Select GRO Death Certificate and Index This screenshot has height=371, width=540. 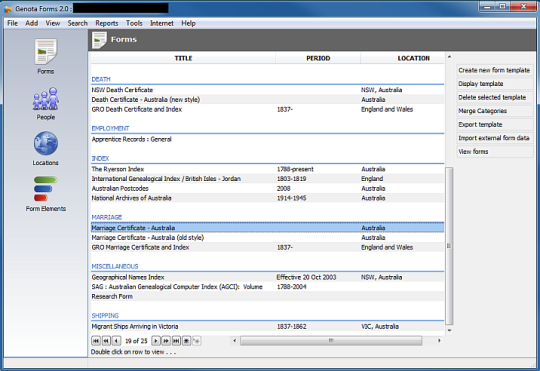pyautogui.click(x=267, y=109)
